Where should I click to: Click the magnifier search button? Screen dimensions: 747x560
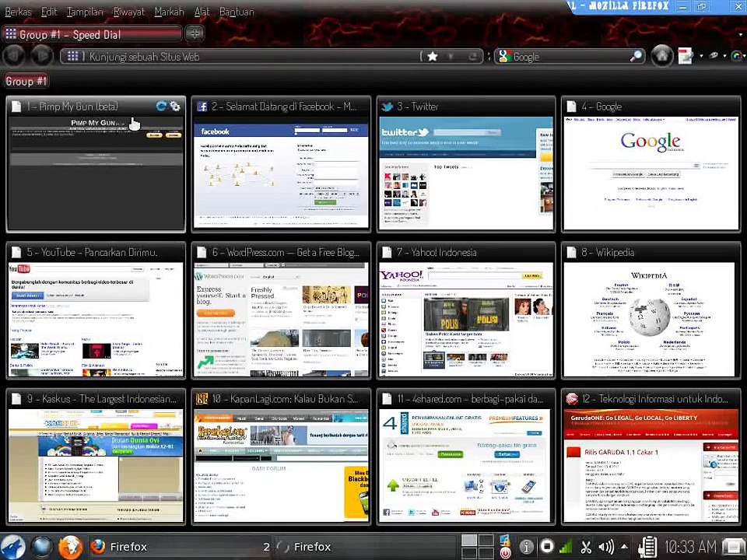pyautogui.click(x=636, y=57)
